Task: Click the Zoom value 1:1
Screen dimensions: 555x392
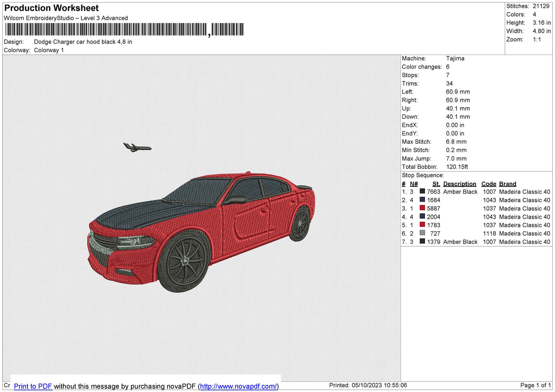Action: 537,39
